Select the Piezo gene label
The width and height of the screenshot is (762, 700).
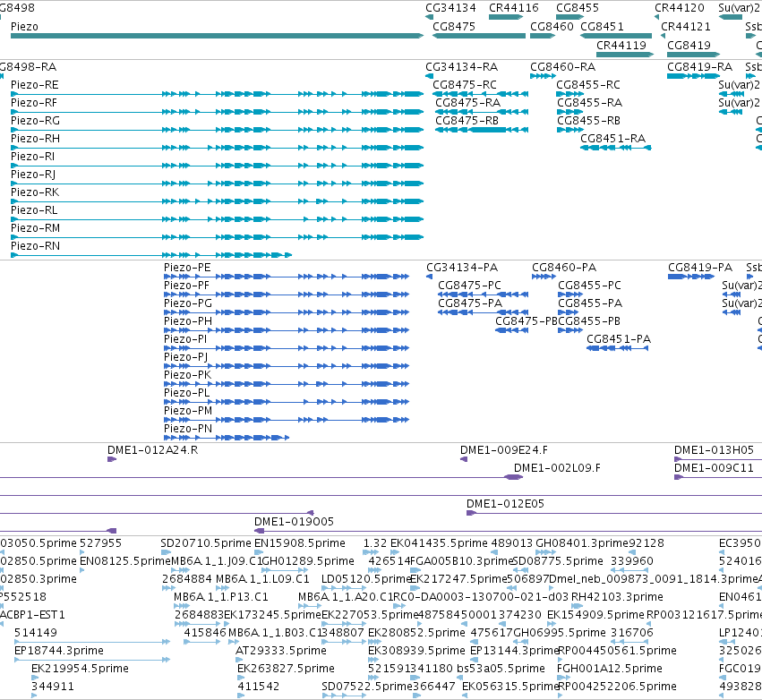click(24, 27)
